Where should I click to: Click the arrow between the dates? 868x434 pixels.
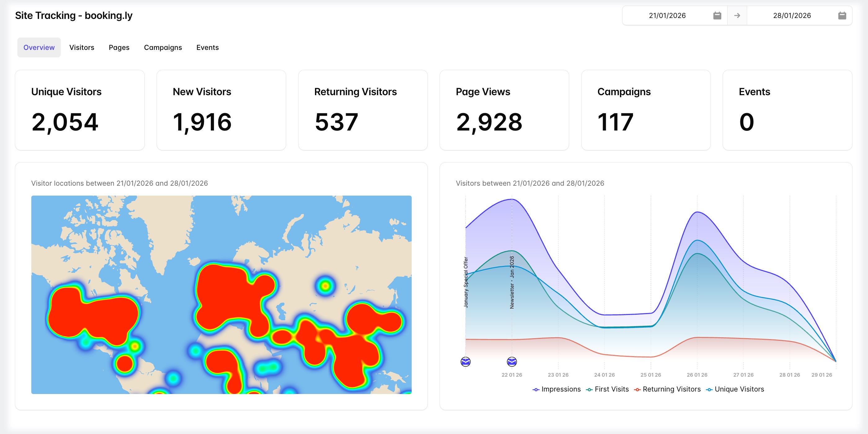click(x=737, y=15)
